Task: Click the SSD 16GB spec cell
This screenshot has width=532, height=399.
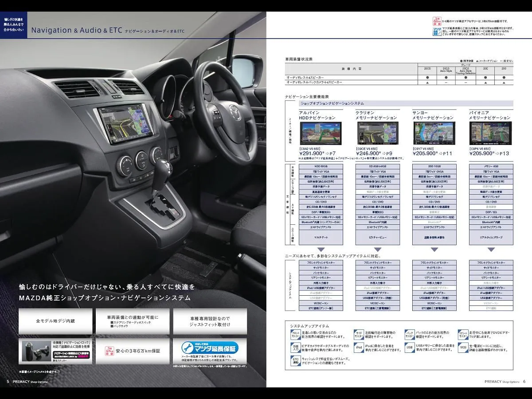Action: coord(434,166)
